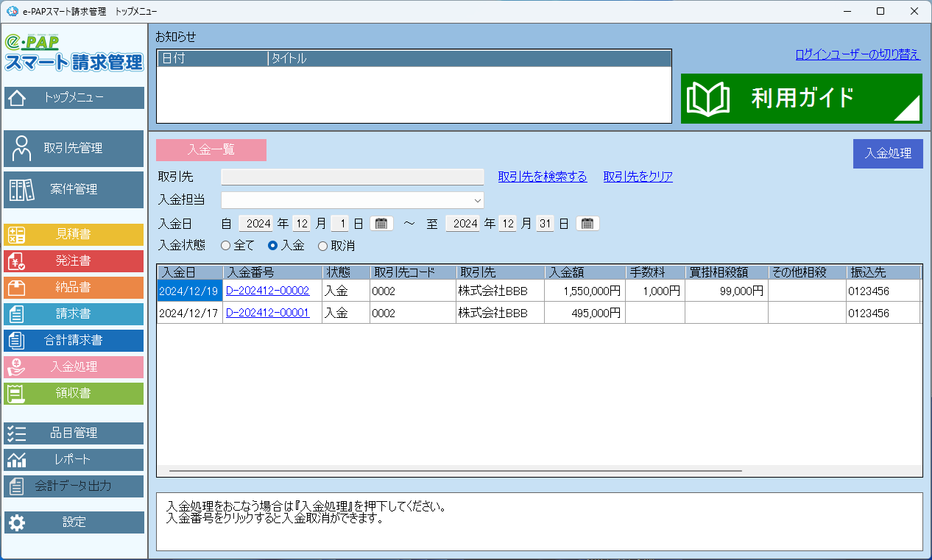This screenshot has height=560, width=932.
Task: Click the e-PAP スマート請求管理 logo
Action: tap(74, 52)
